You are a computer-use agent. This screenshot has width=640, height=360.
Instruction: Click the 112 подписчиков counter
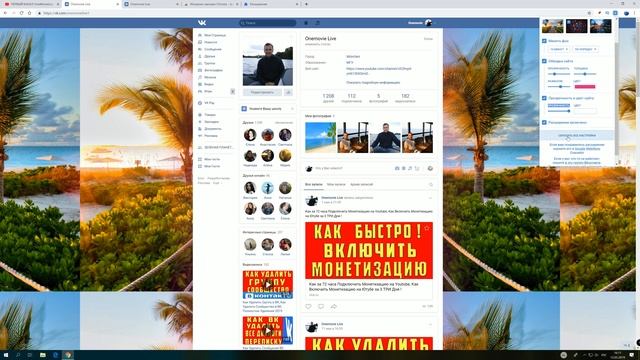(351, 98)
